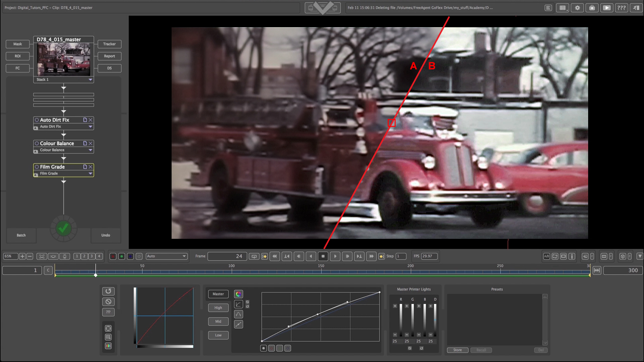Remove the Colour Balance node with X
This screenshot has height=362, width=644.
[x=91, y=143]
